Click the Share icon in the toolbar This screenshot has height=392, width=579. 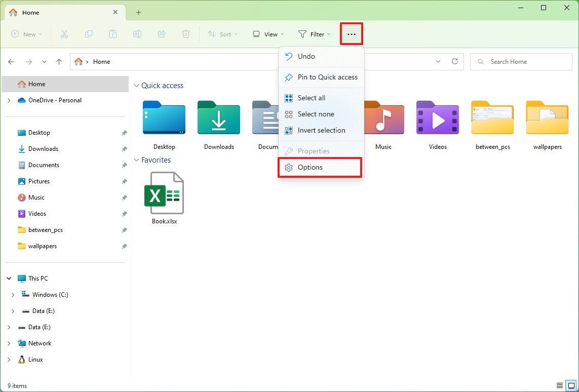tap(161, 34)
